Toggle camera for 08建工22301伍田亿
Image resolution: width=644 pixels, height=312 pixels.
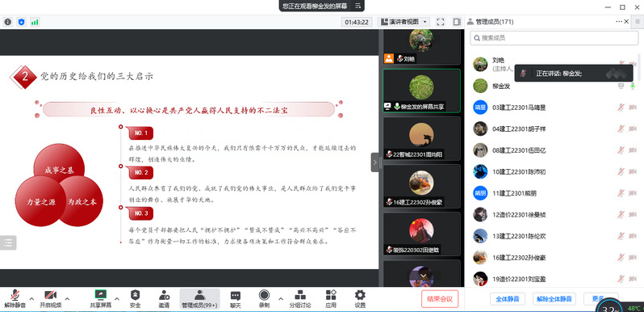[x=633, y=150]
